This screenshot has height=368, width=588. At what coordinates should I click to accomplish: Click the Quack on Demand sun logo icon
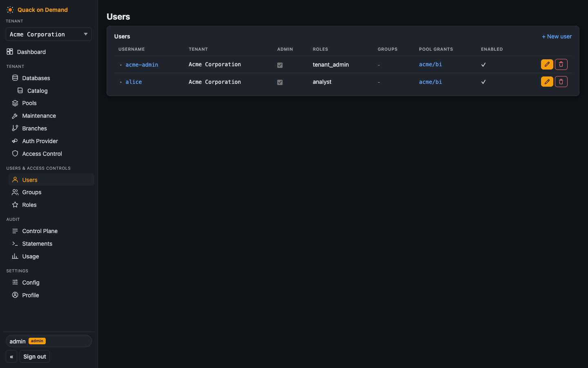tap(10, 10)
